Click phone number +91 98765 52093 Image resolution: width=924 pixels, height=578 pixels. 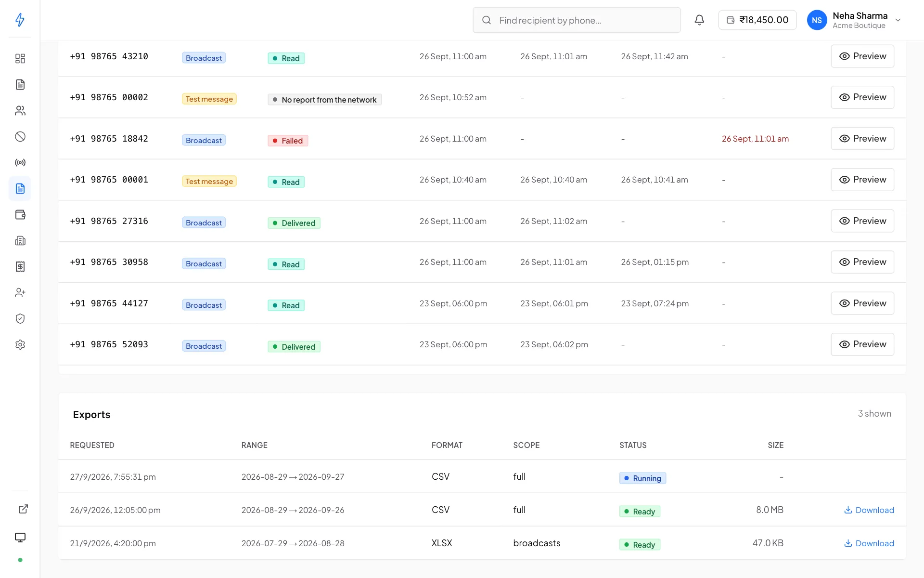[x=109, y=344]
